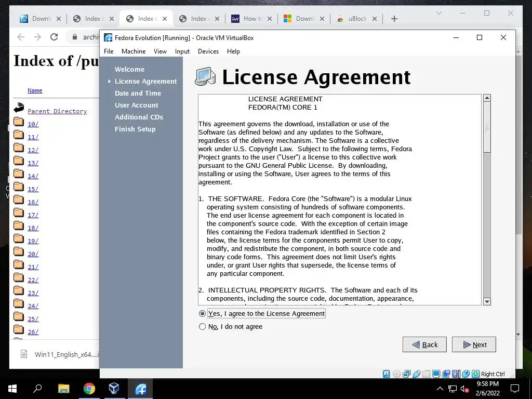The height and width of the screenshot is (399, 532).
Task: Click User Account step in sidebar
Action: pos(137,105)
